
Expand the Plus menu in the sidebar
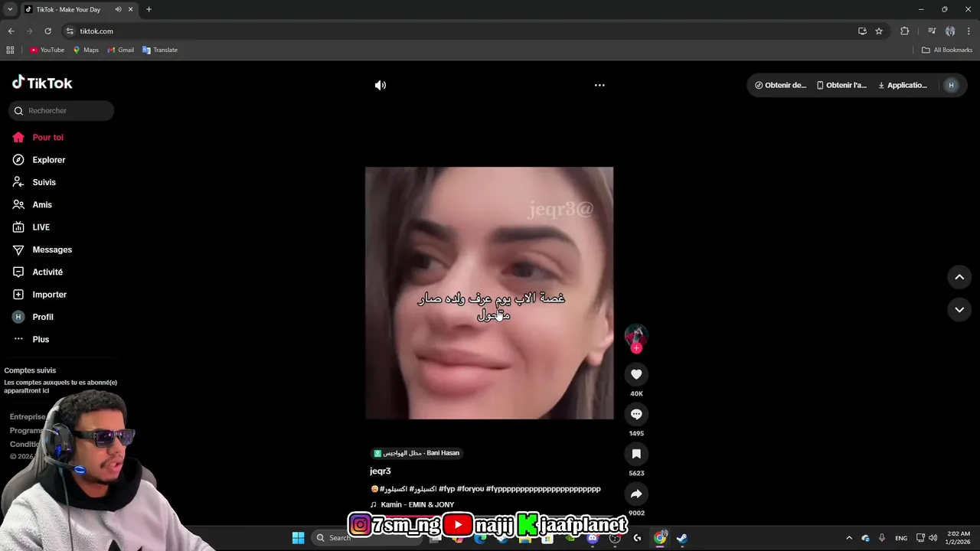pyautogui.click(x=31, y=339)
